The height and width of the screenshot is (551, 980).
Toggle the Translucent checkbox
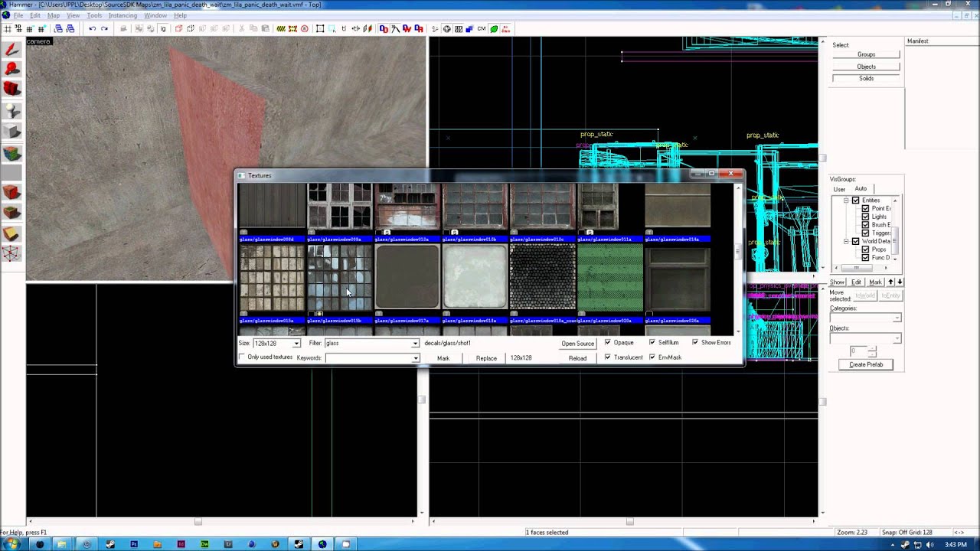(608, 357)
